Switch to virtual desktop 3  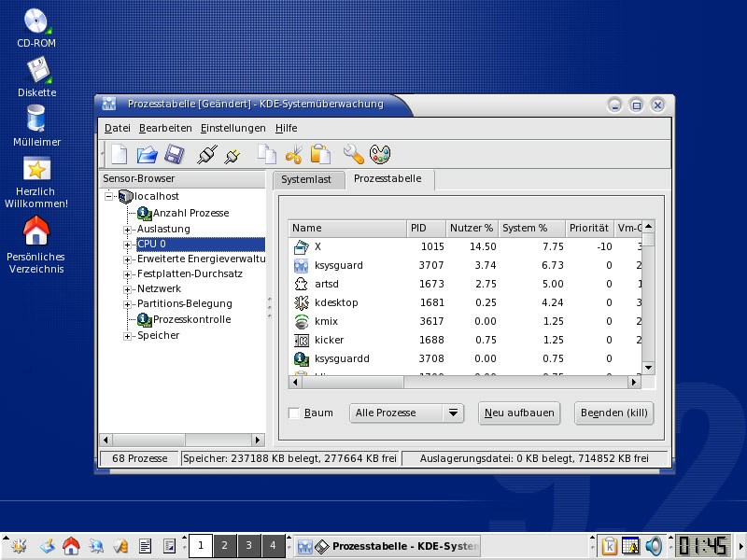click(248, 545)
